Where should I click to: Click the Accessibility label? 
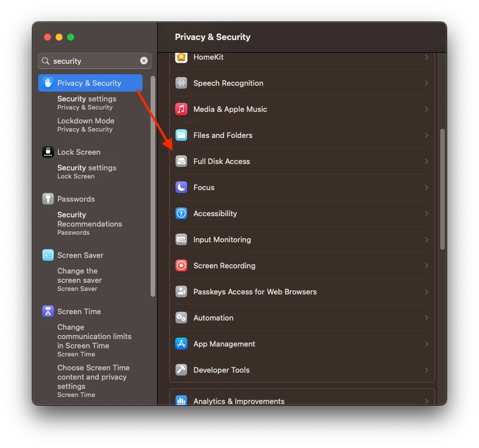pos(215,213)
